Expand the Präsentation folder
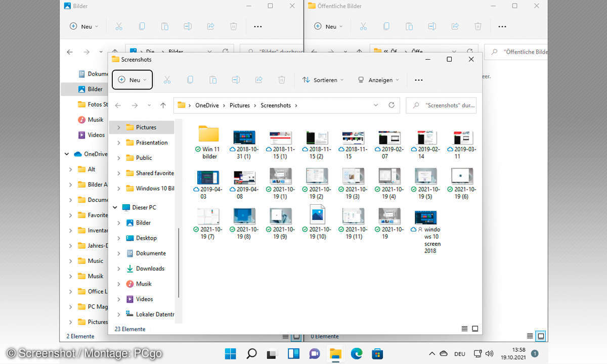 (119, 143)
